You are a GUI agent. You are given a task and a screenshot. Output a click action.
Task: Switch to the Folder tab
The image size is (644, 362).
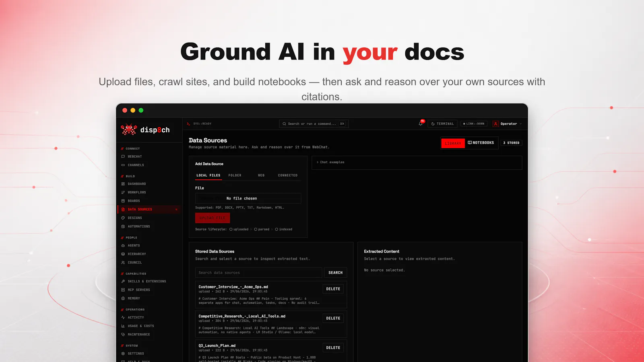235,175
